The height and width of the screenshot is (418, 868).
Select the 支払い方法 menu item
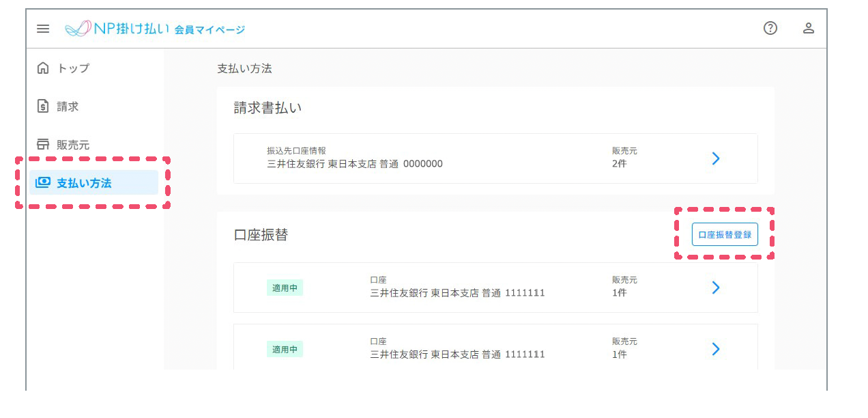coord(84,183)
